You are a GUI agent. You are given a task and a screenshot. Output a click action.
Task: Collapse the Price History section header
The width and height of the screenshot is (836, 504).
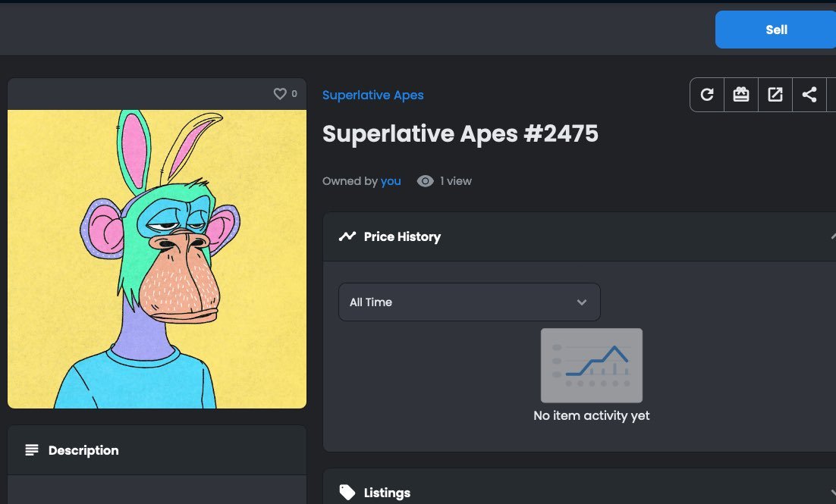click(580, 236)
